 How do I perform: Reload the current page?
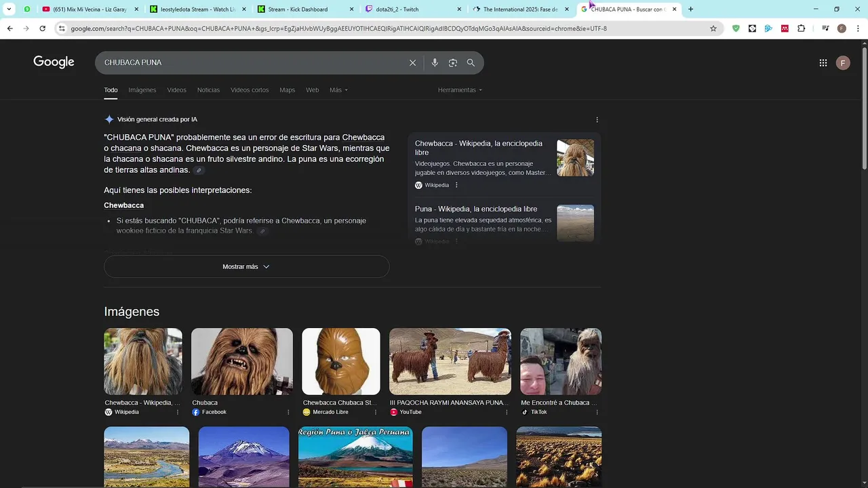click(42, 28)
